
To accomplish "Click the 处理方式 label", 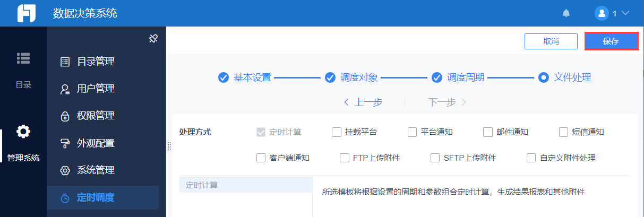I will (x=195, y=132).
